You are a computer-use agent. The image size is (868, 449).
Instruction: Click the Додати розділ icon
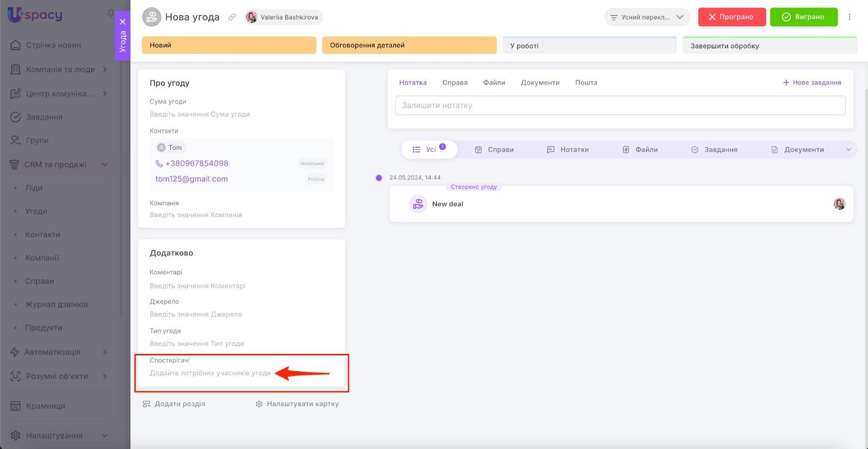tap(146, 404)
